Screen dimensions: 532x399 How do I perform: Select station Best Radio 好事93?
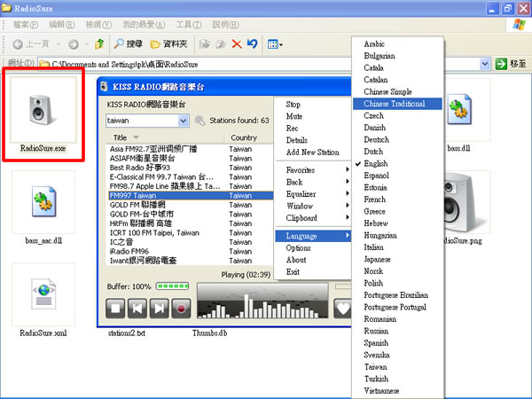tap(191, 168)
